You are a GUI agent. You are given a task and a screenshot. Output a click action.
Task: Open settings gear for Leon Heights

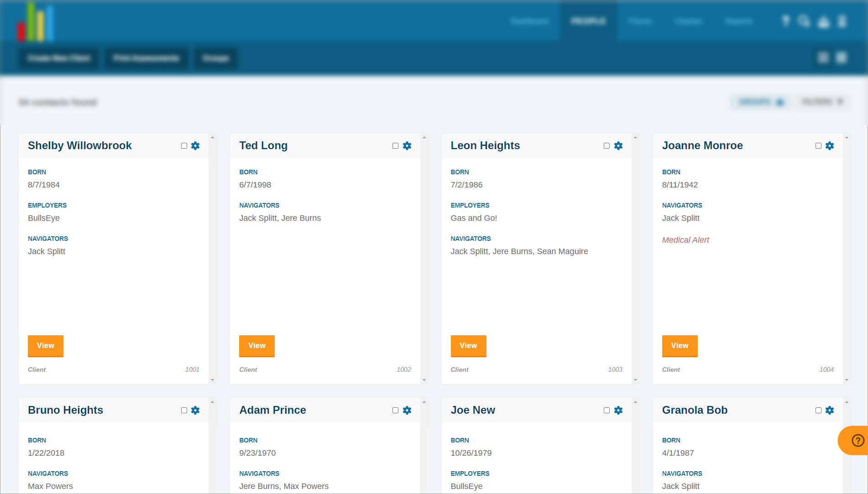coord(618,146)
